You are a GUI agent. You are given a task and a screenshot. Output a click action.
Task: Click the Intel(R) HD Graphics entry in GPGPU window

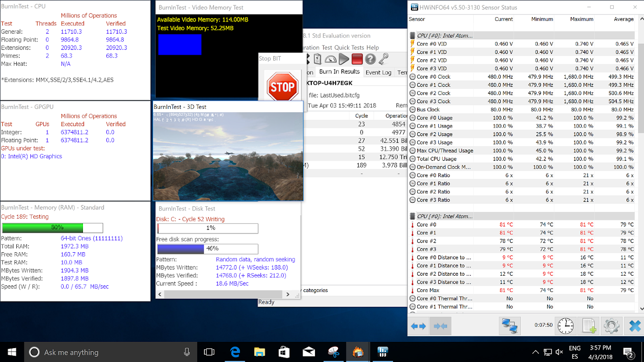(31, 156)
